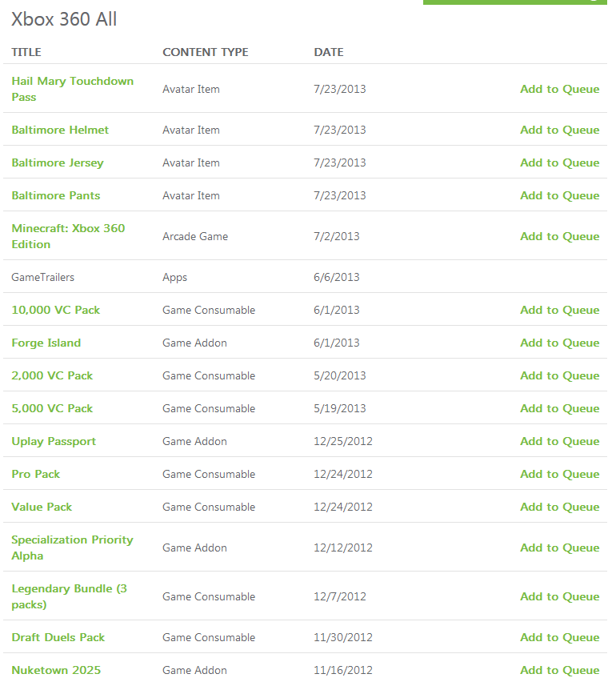The height and width of the screenshot is (682, 616).
Task: Click the CONTENT TYPE column header
Action: point(205,52)
